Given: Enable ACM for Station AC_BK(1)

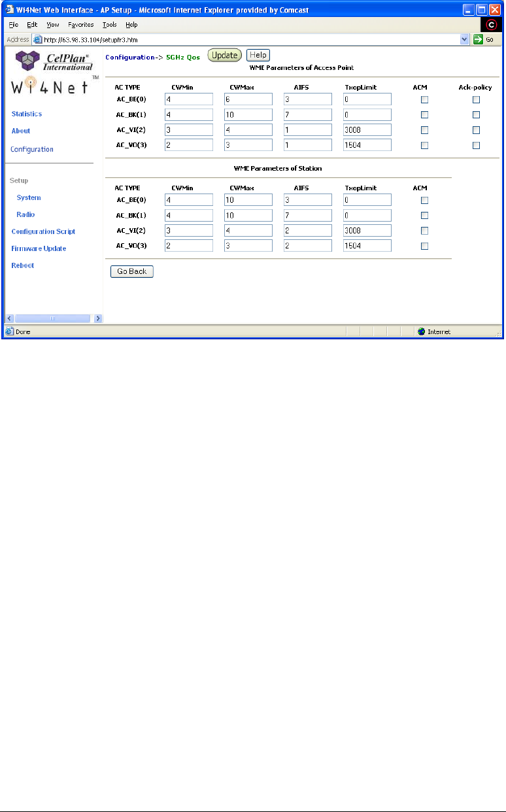Looking at the screenshot, I should 424,215.
